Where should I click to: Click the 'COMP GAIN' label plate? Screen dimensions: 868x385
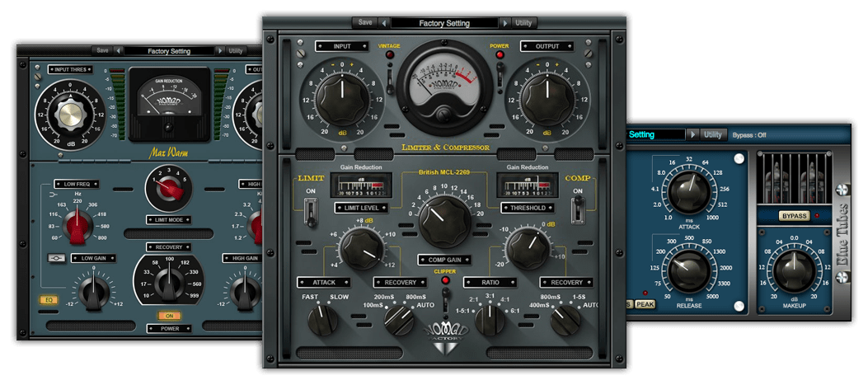click(444, 260)
